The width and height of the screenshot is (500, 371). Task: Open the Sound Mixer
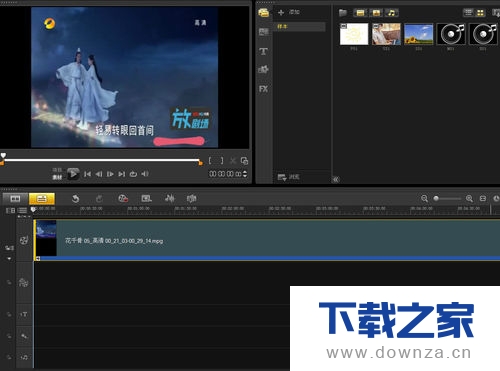click(169, 199)
